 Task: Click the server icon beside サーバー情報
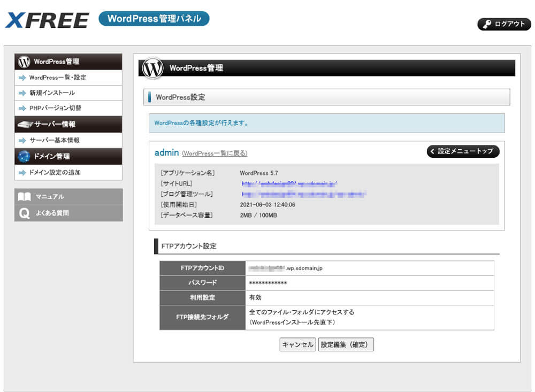pos(25,125)
